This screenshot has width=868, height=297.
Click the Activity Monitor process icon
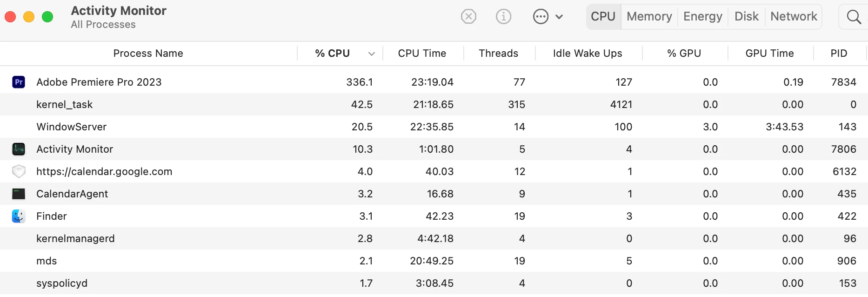[19, 149]
